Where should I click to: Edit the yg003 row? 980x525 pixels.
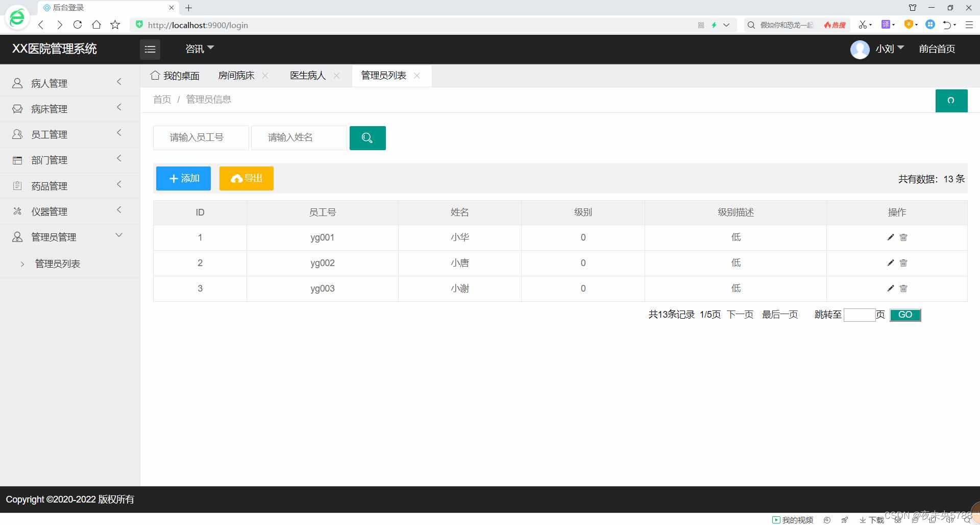tap(891, 289)
